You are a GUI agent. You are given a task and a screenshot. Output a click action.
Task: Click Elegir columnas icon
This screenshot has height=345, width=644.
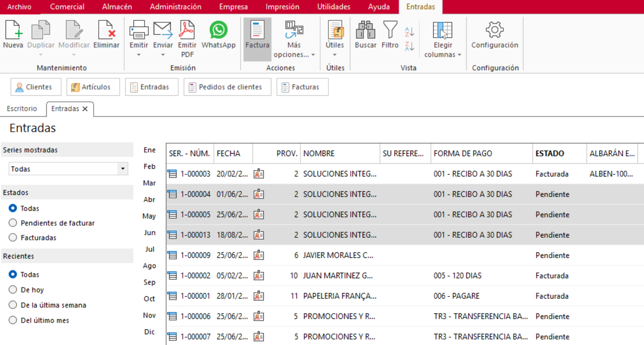[x=442, y=30]
